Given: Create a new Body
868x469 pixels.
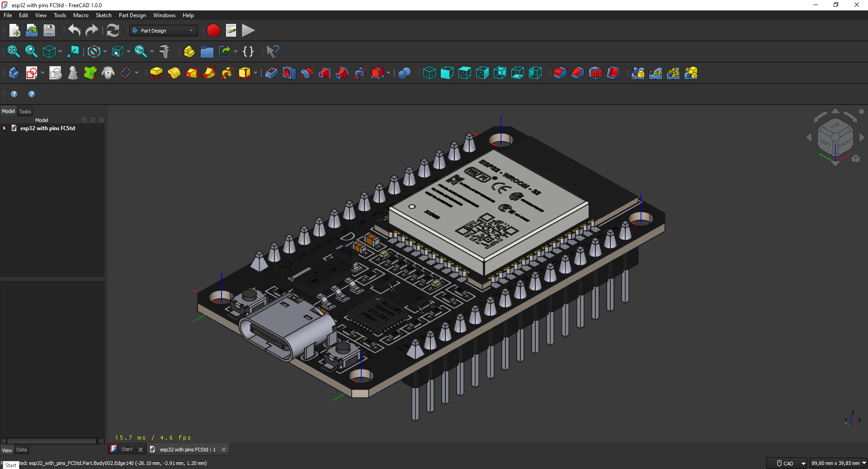Looking at the screenshot, I should click(x=14, y=73).
